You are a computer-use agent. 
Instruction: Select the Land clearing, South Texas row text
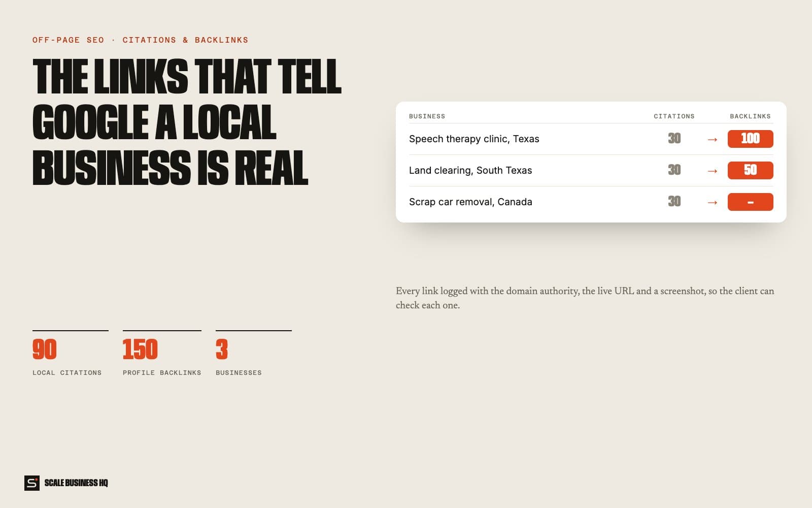click(x=470, y=170)
